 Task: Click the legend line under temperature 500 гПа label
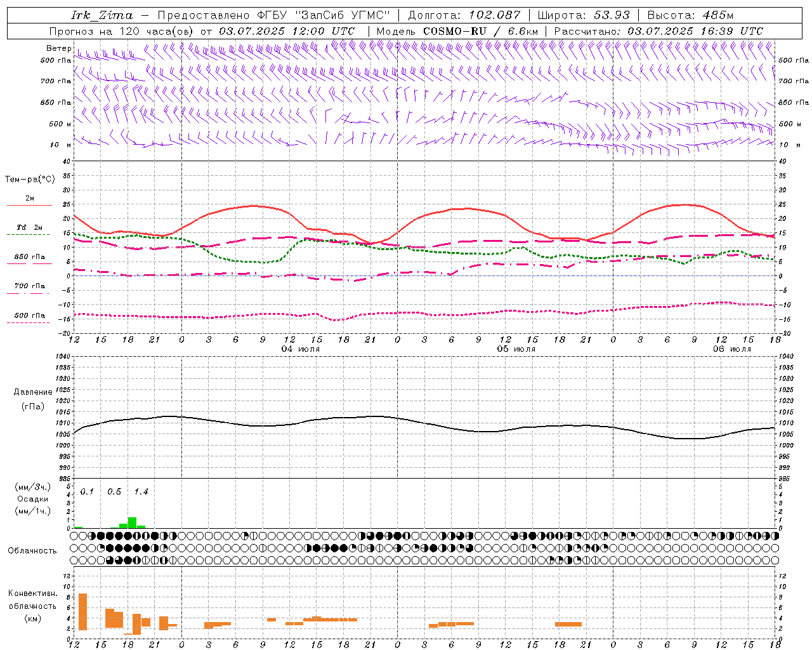(29, 322)
